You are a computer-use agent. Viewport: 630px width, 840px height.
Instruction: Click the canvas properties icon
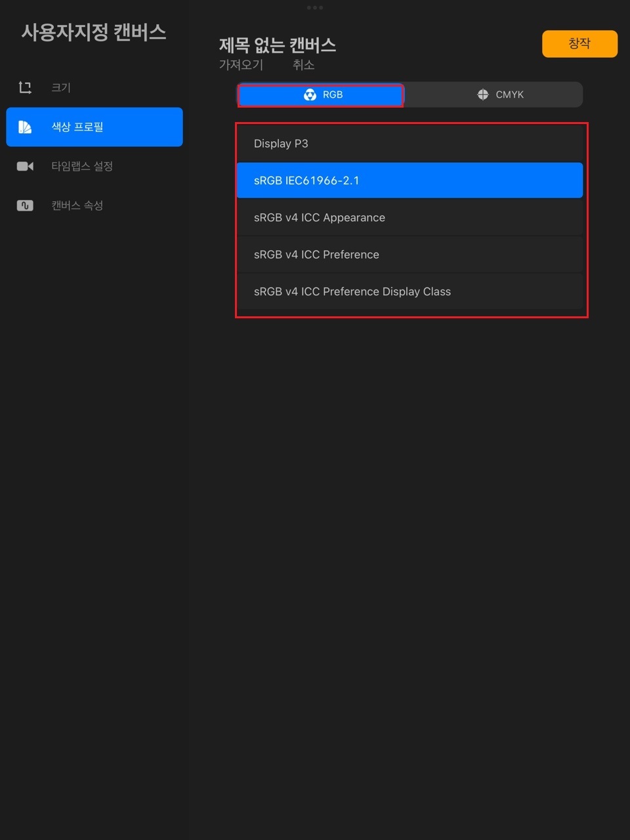[x=25, y=205]
